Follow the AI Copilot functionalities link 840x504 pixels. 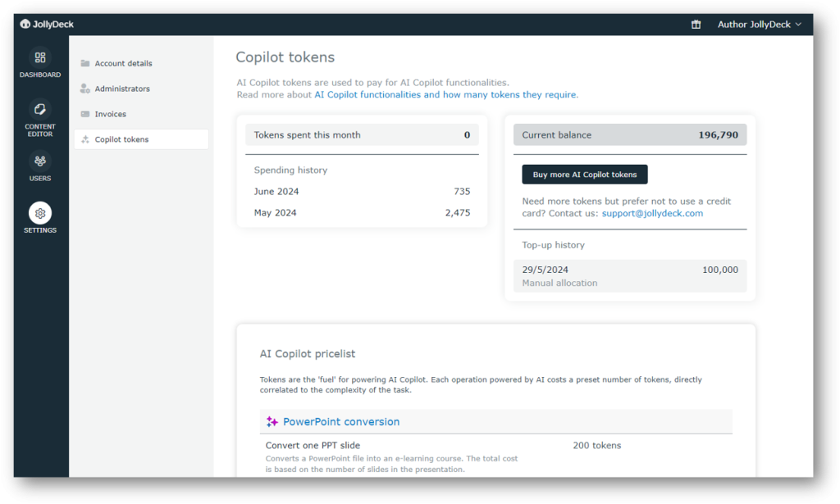click(x=445, y=95)
